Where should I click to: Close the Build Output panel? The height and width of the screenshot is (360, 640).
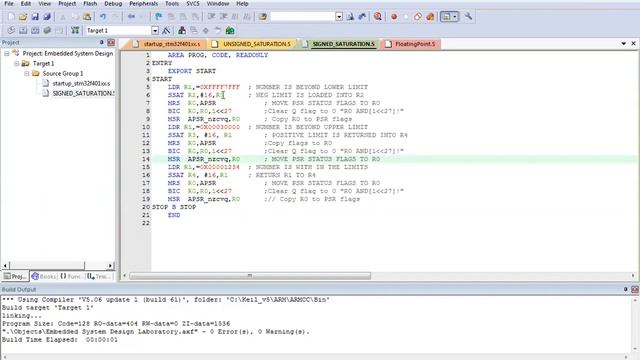(x=635, y=289)
